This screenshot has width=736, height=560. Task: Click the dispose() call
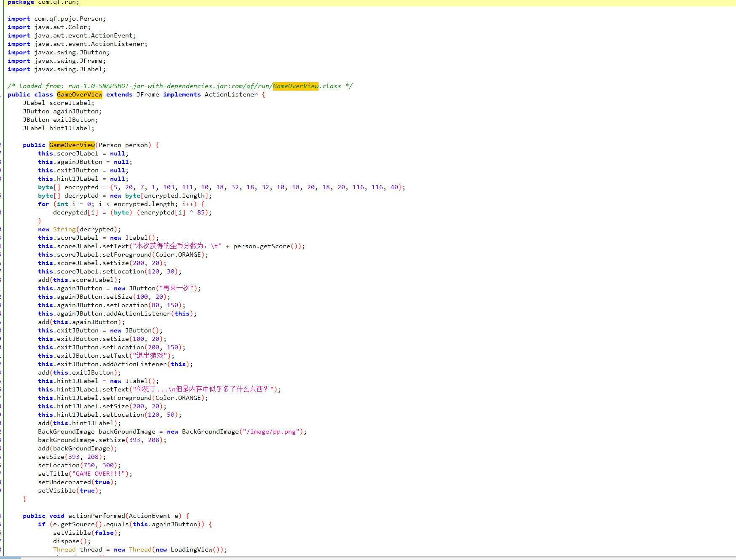(x=72, y=541)
